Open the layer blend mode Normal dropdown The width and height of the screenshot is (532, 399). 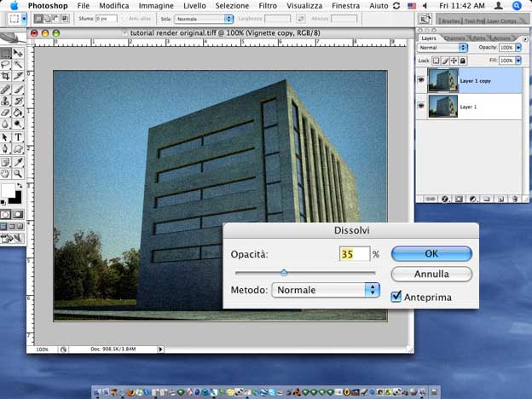[442, 49]
